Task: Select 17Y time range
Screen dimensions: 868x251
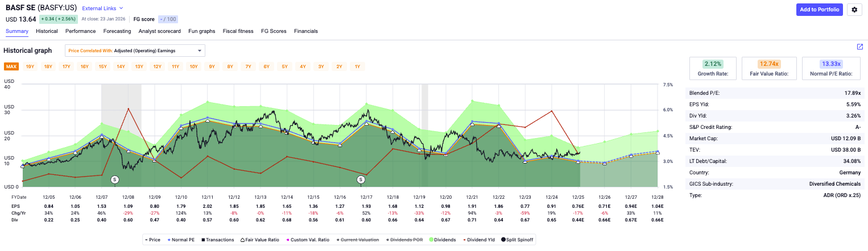Action: 67,66
